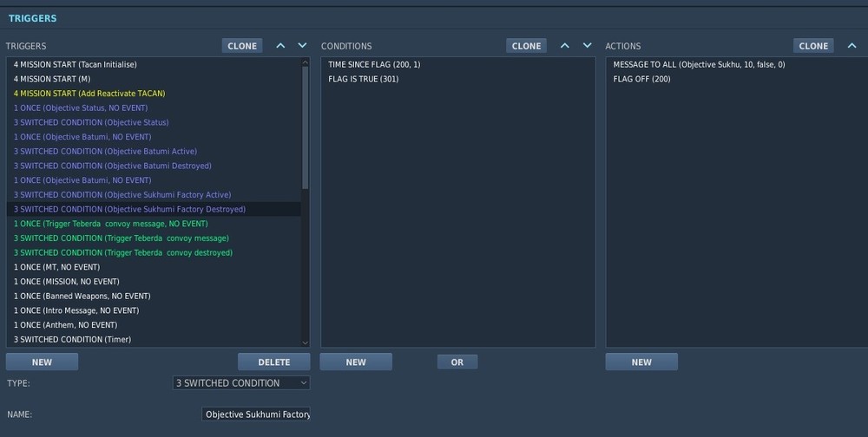This screenshot has height=437, width=868.
Task: Add a new action
Action: (x=641, y=362)
